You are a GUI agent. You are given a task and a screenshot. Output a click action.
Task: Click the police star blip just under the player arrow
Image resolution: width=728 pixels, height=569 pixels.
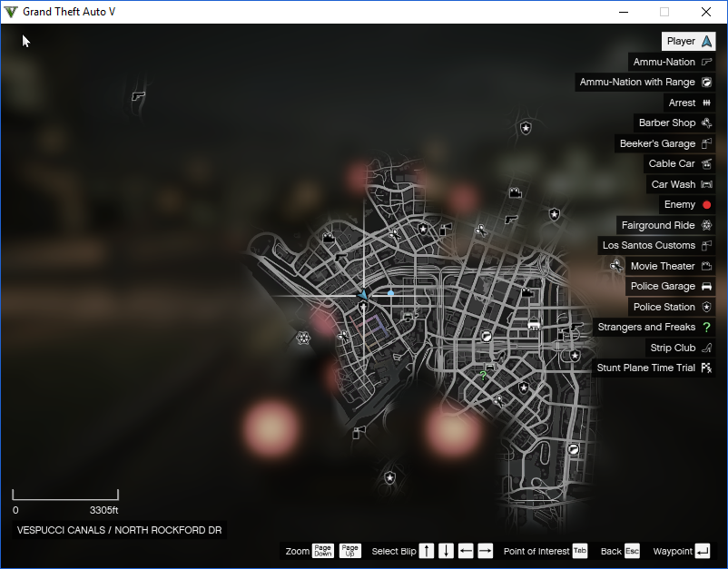point(363,307)
